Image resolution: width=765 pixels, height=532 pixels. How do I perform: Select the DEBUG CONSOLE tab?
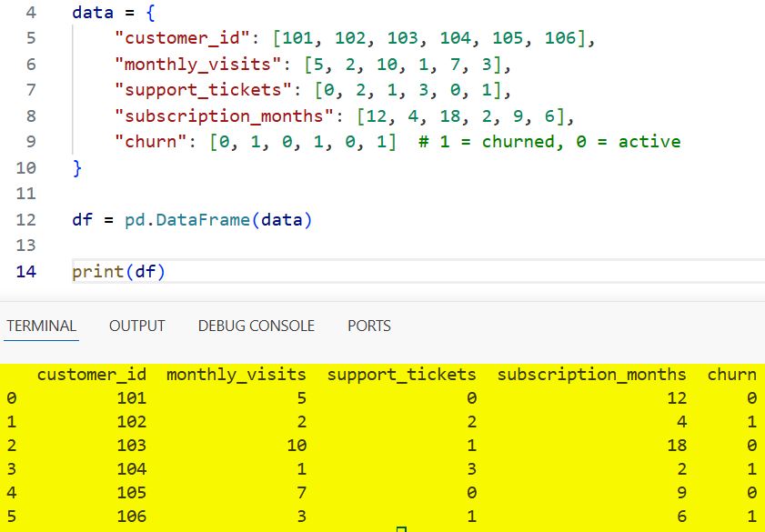pyautogui.click(x=257, y=326)
